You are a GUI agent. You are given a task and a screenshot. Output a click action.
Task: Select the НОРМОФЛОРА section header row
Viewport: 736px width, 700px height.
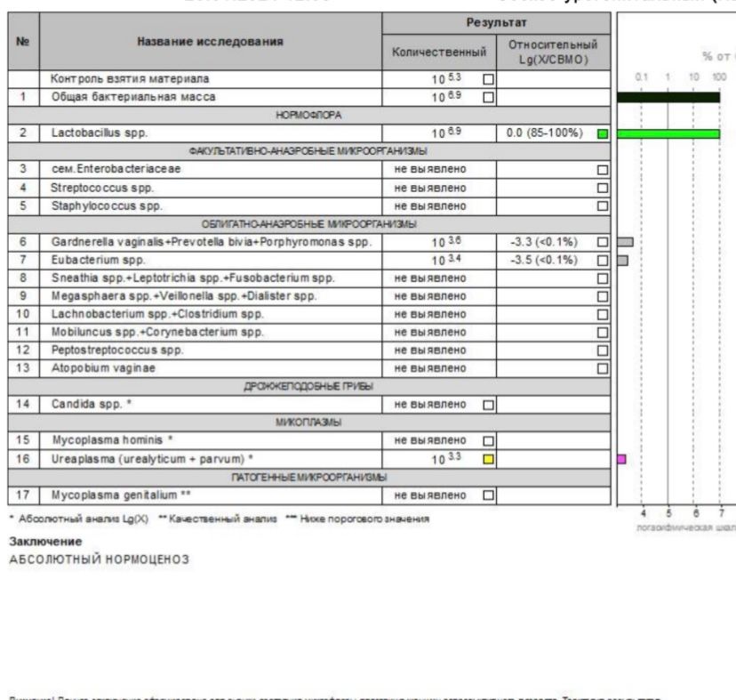(x=308, y=115)
